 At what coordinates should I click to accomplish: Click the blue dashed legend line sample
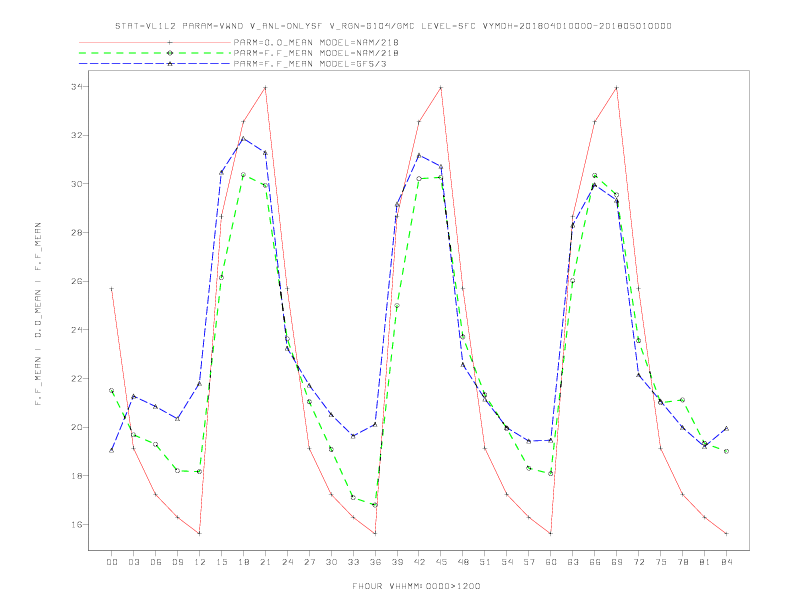point(155,64)
